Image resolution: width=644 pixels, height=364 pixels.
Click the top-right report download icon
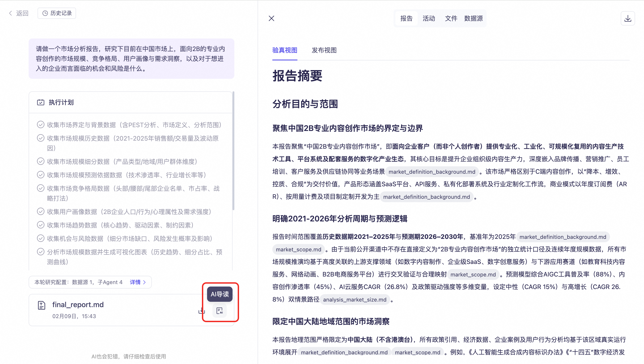tap(627, 19)
